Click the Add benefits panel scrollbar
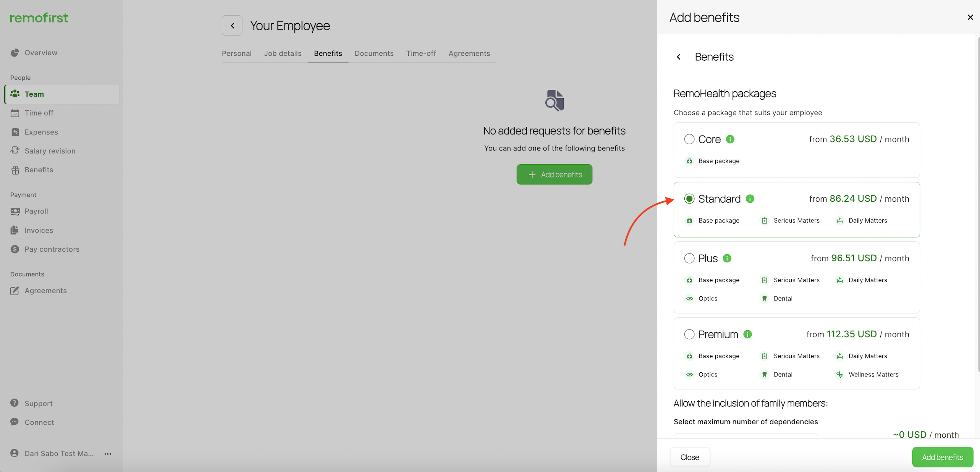 (x=978, y=204)
